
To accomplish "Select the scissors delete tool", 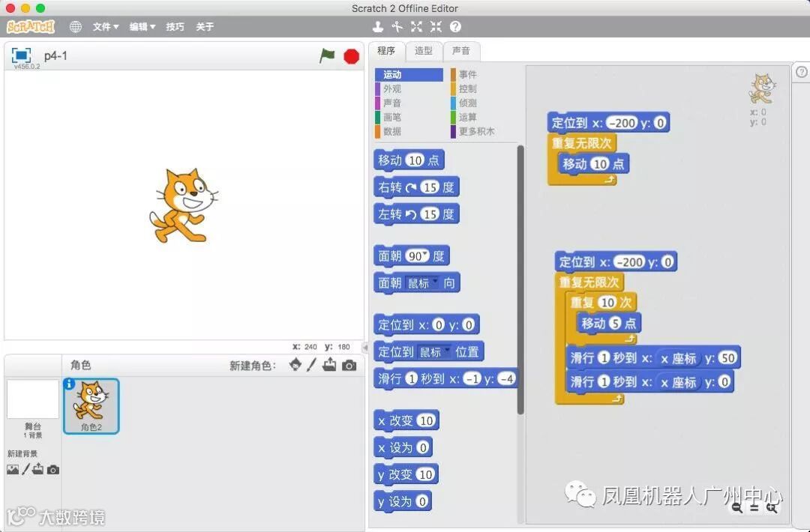I will (x=397, y=27).
